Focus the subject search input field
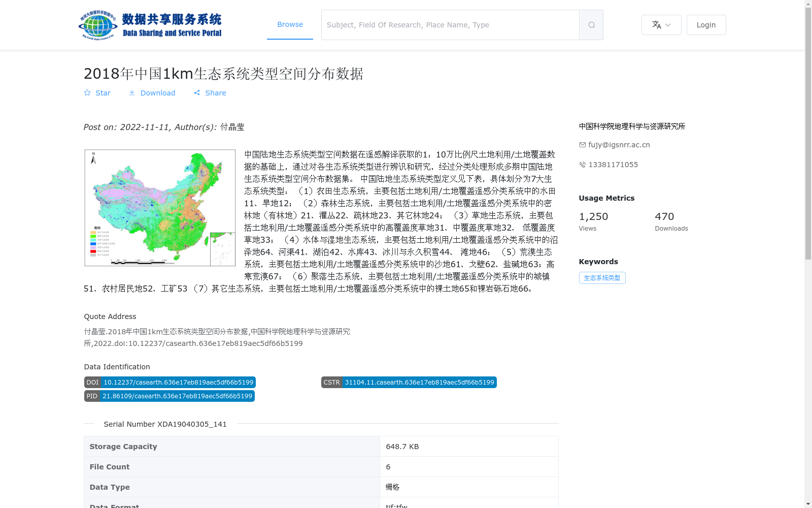 click(450, 25)
